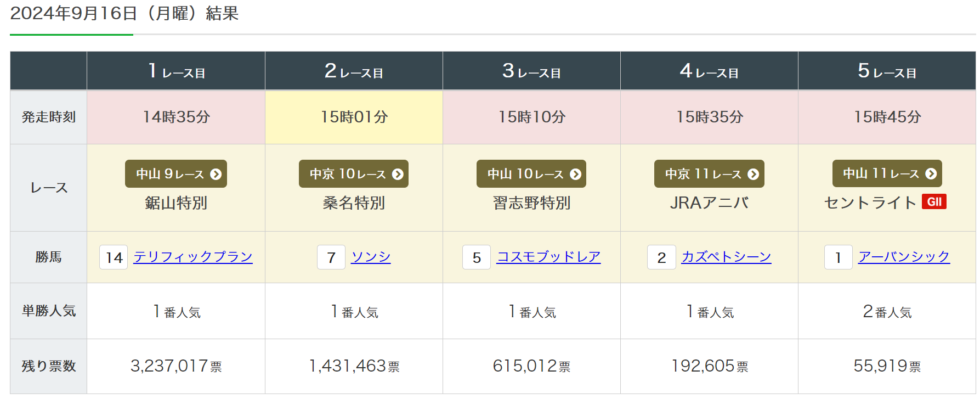Click the highlighted 15時01分 start time cell
The height and width of the screenshot is (399, 980).
point(354,117)
